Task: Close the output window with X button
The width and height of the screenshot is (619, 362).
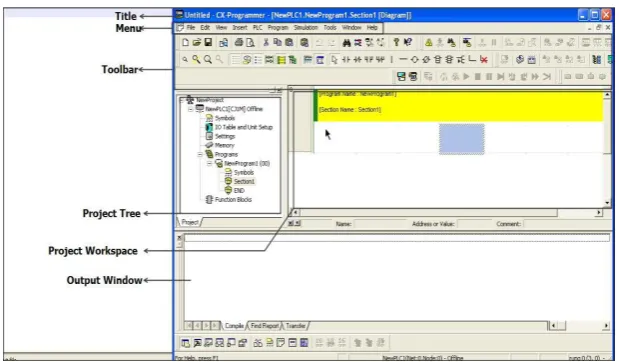Action: click(180, 237)
